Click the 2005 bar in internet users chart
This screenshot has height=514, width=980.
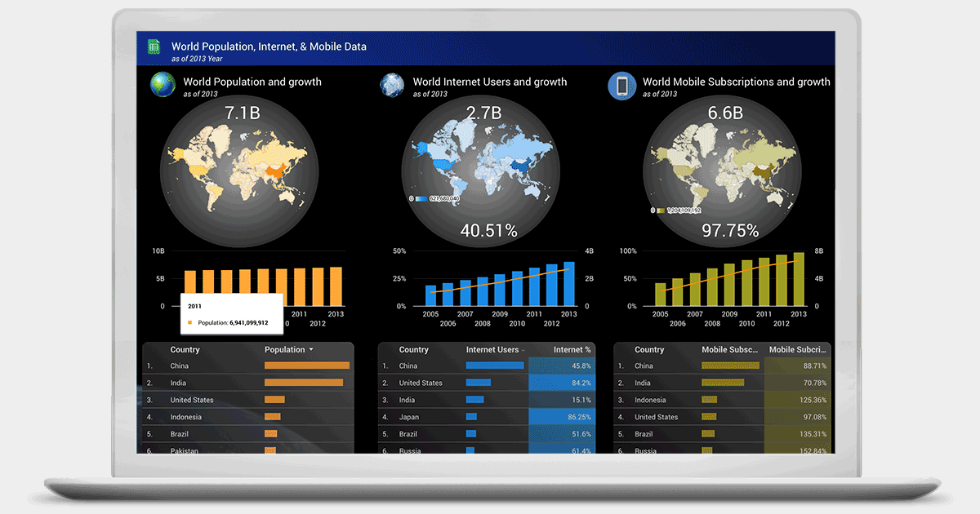pyautogui.click(x=431, y=296)
